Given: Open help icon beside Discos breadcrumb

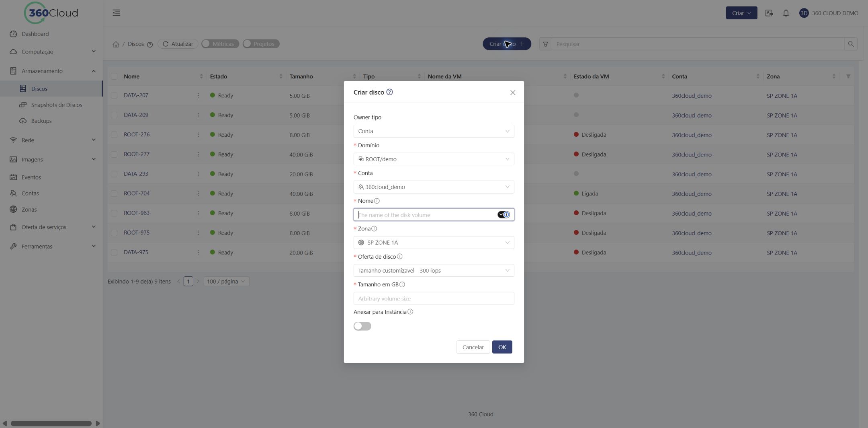Looking at the screenshot, I should pos(150,45).
